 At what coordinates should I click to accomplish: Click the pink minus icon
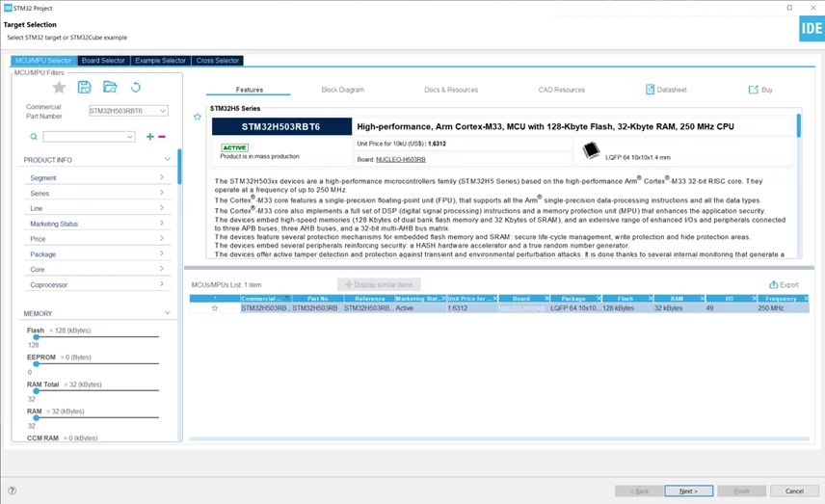(x=162, y=137)
